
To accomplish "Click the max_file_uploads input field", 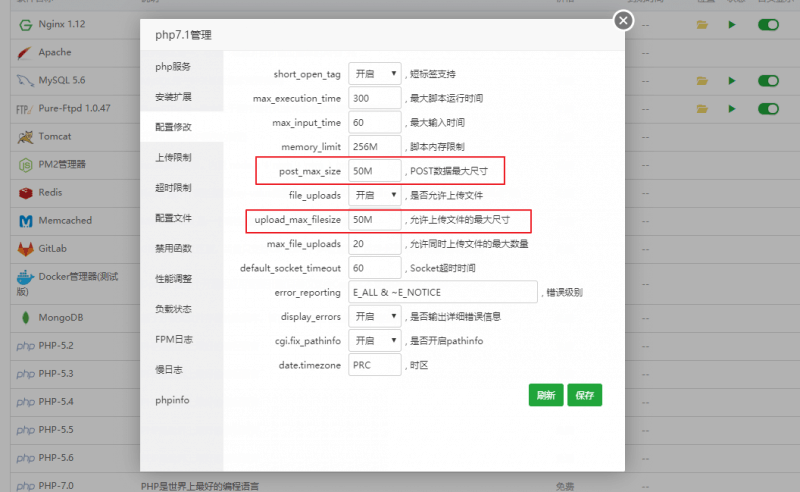I will (x=375, y=244).
